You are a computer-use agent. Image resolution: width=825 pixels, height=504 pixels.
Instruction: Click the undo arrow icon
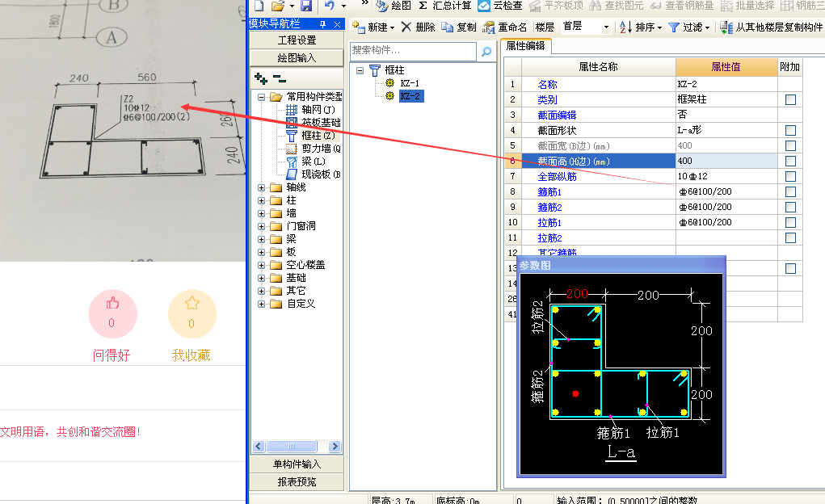click(330, 6)
